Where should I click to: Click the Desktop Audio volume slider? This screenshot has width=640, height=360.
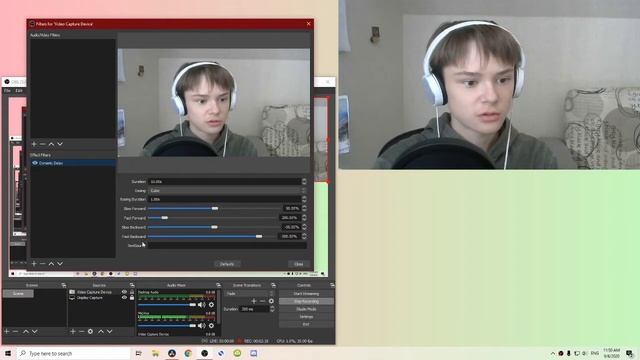tap(167, 304)
